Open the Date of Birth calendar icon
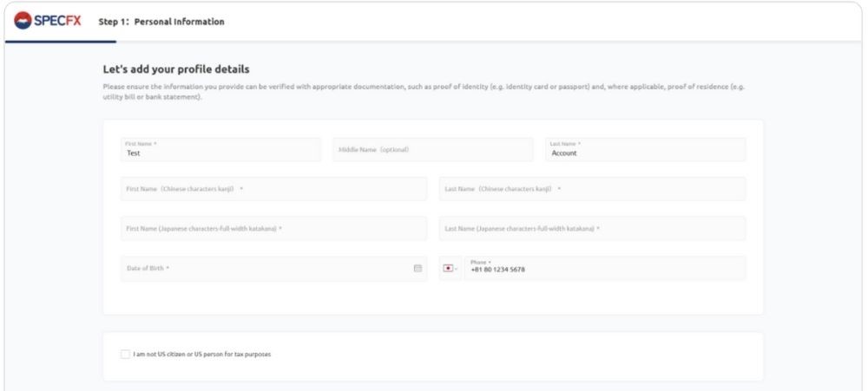This screenshot has width=868, height=391. (418, 269)
